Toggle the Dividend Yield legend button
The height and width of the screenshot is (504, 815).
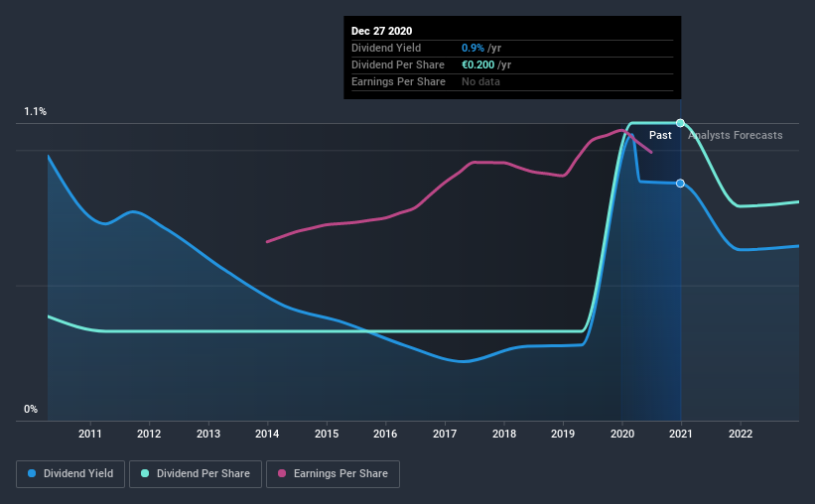[70, 474]
